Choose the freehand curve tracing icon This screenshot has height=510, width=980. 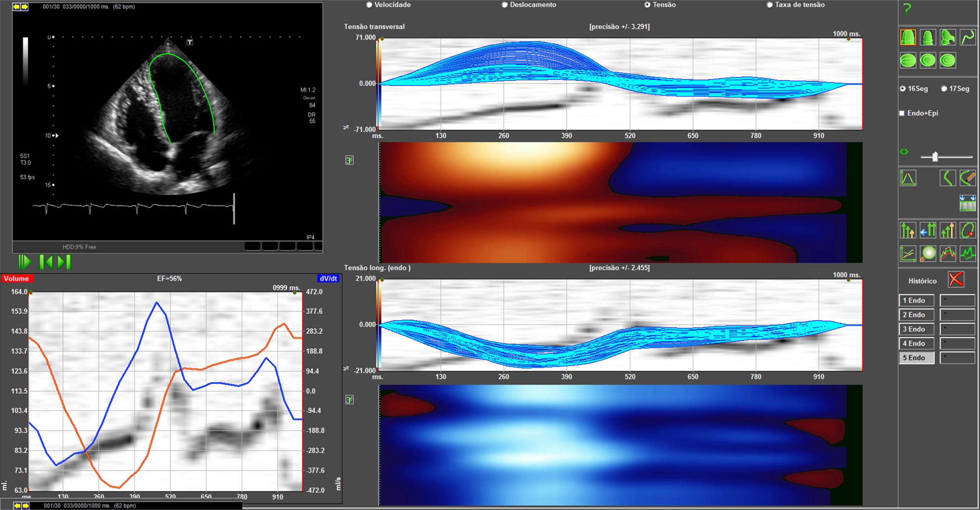pyautogui.click(x=968, y=37)
